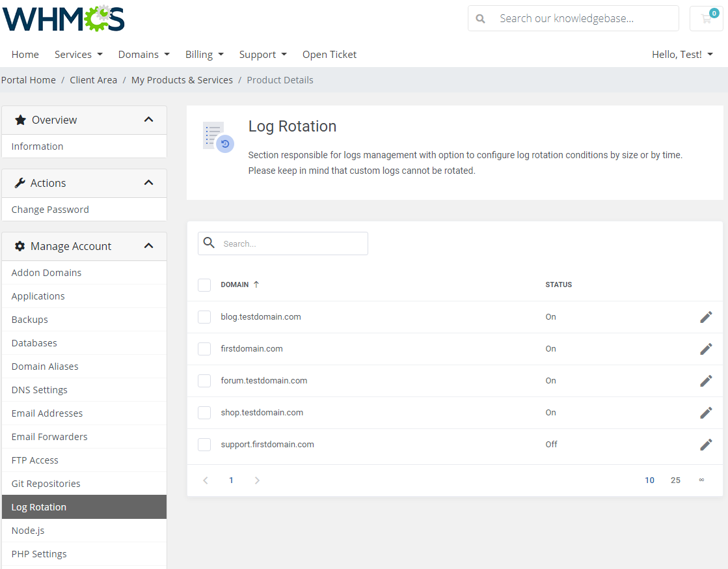Click the Overview star icon
Image resolution: width=728 pixels, height=569 pixels.
[x=20, y=120]
